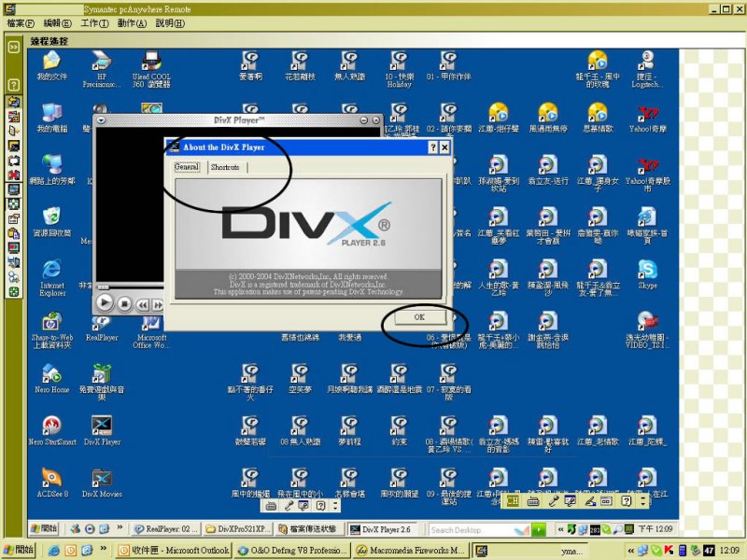Select the 免費遊戲與音樂 desktop icon
This screenshot has width=747, height=560.
pyautogui.click(x=102, y=382)
